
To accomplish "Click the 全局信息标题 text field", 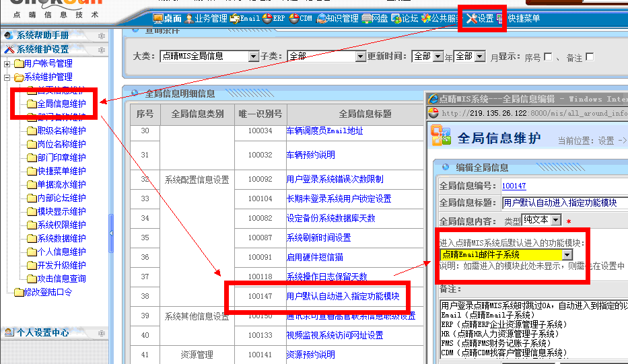I will click(x=564, y=202).
